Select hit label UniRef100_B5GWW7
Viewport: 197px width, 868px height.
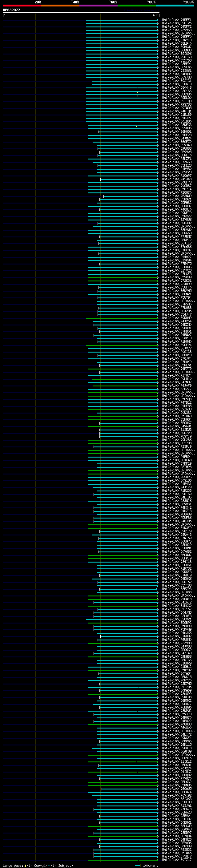[x=176, y=555]
